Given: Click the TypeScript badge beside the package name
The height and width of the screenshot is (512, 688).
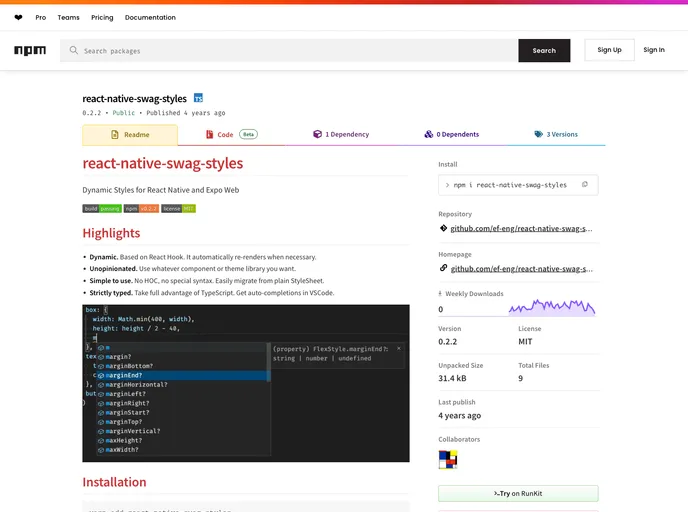Looking at the screenshot, I should [x=198, y=98].
